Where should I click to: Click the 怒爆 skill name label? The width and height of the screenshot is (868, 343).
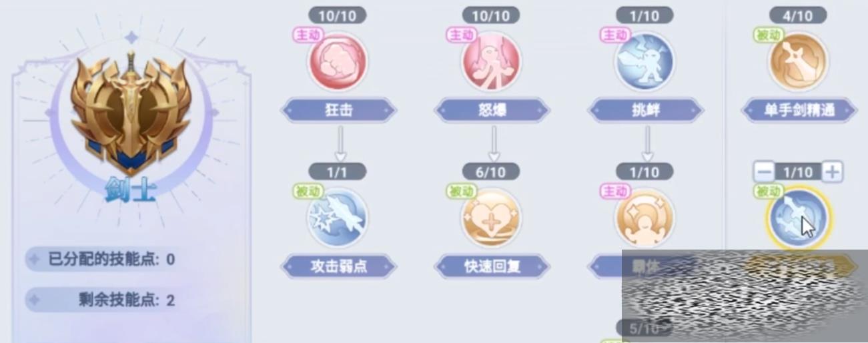pyautogui.click(x=492, y=110)
